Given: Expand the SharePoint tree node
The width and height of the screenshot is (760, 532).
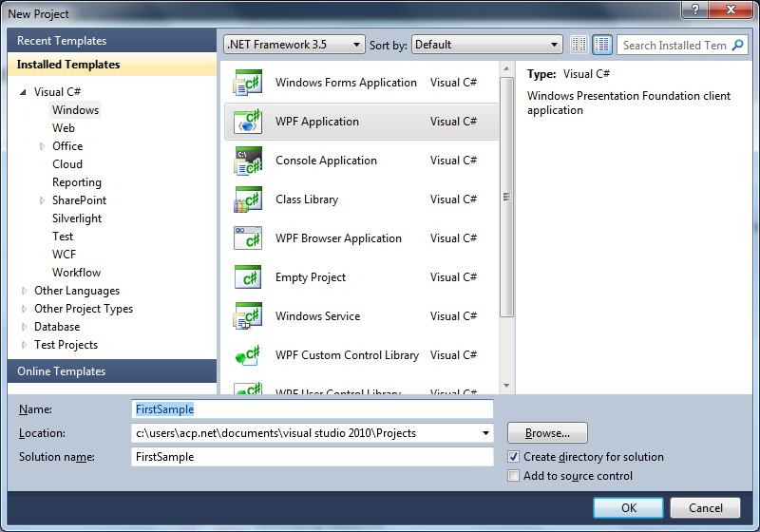Looking at the screenshot, I should pos(42,200).
